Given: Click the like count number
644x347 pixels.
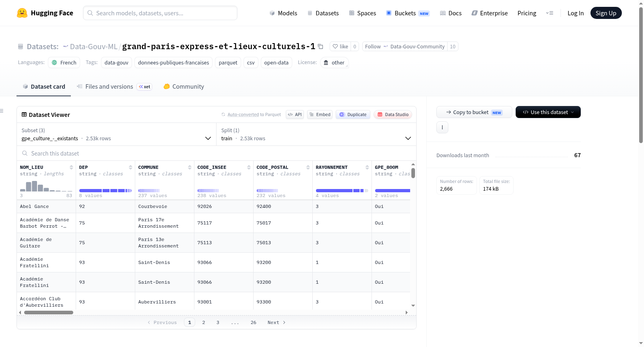Looking at the screenshot, I should 355,46.
